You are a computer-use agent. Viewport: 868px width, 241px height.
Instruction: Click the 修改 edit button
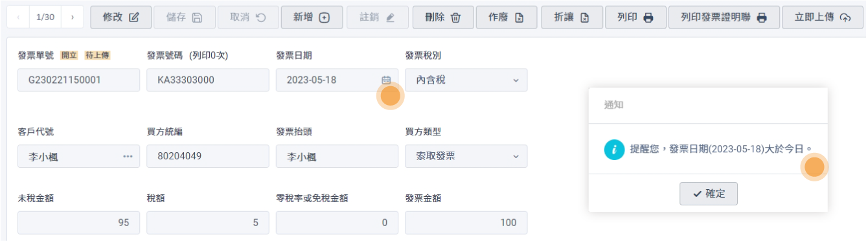(x=121, y=17)
